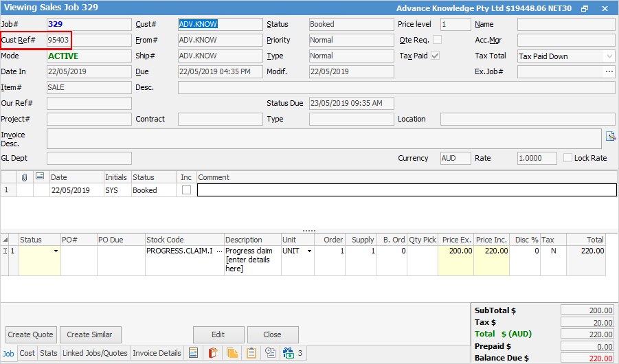The width and height of the screenshot is (619, 364).
Task: Close the Sales Job window
Action: (605, 8)
